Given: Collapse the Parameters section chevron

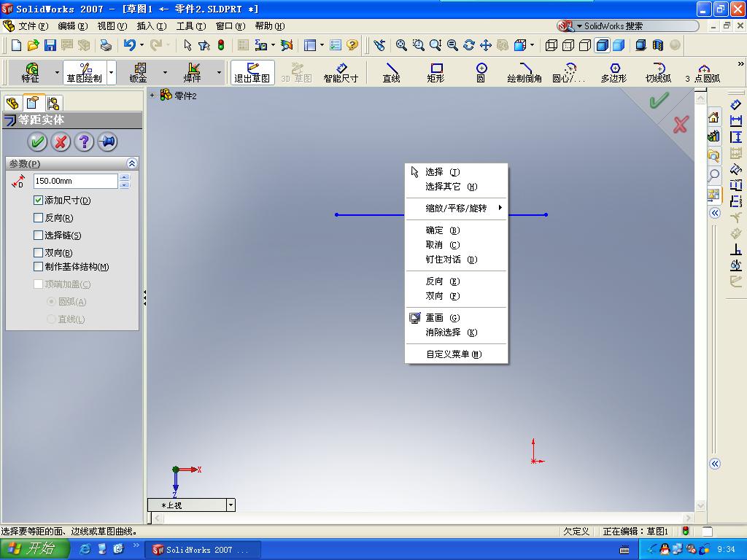Looking at the screenshot, I should pos(132,163).
